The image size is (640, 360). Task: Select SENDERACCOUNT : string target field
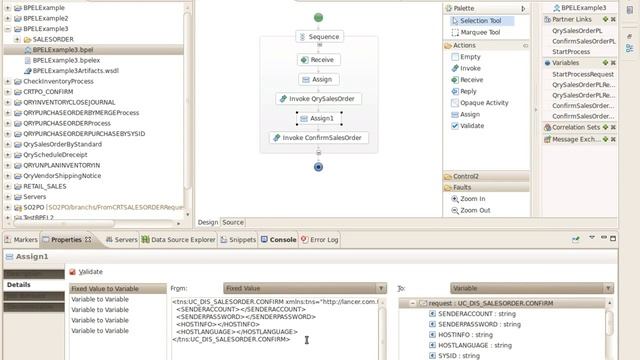tap(472, 314)
